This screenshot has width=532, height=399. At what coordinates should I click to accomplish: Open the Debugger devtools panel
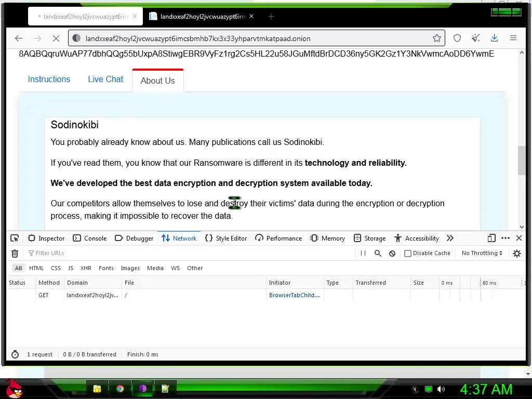tap(134, 238)
